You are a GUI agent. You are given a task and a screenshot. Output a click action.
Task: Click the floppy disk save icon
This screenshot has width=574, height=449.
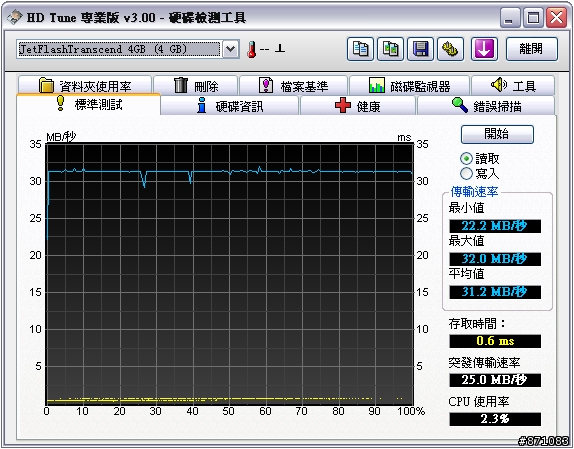point(421,49)
